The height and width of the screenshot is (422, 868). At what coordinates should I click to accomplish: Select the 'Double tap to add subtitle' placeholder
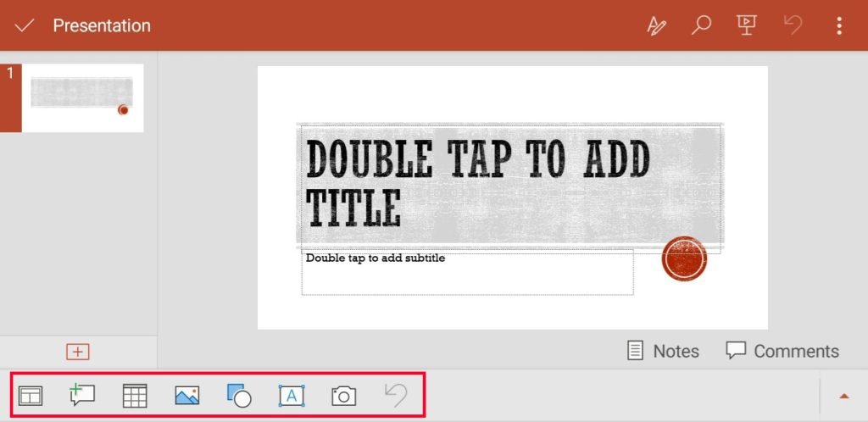(467, 272)
